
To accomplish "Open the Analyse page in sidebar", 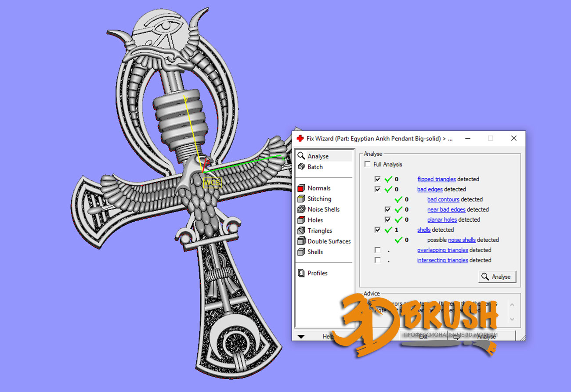I will (324, 156).
